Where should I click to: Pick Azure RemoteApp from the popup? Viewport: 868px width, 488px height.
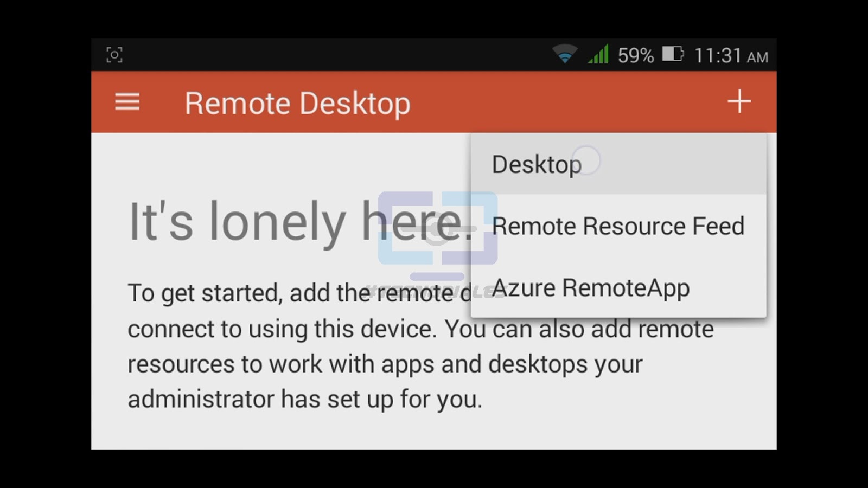pos(618,287)
